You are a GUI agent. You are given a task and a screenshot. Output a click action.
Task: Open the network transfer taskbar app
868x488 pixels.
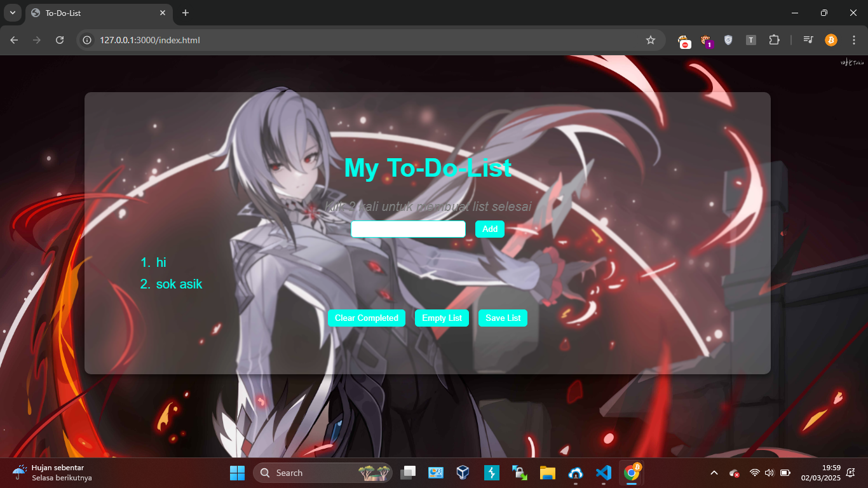click(x=519, y=473)
